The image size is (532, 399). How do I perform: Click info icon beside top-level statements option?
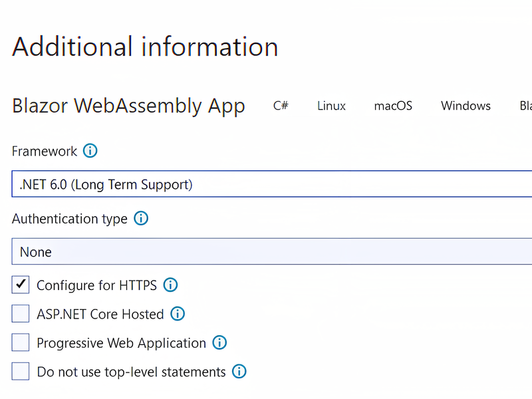pyautogui.click(x=239, y=372)
